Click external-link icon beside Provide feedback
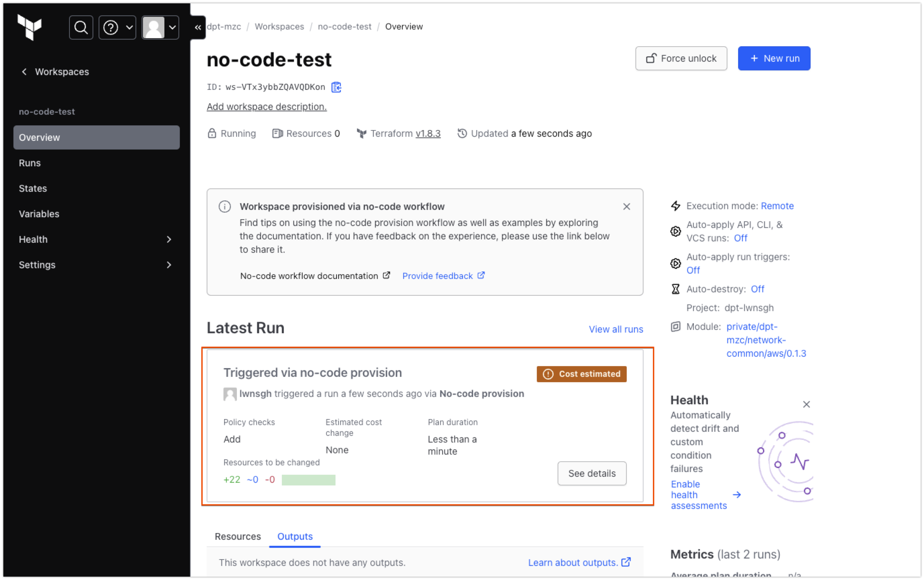 point(481,275)
